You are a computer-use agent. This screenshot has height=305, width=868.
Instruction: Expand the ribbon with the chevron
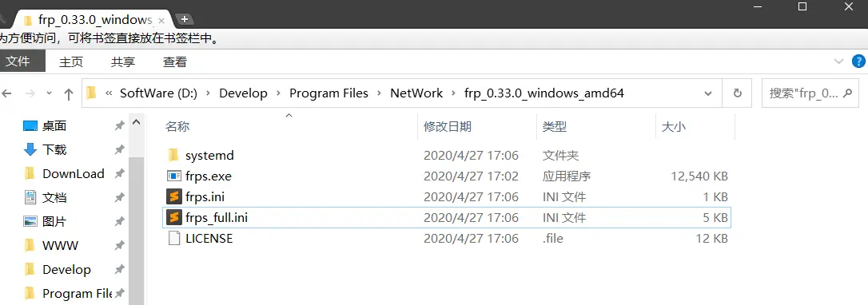pos(838,61)
